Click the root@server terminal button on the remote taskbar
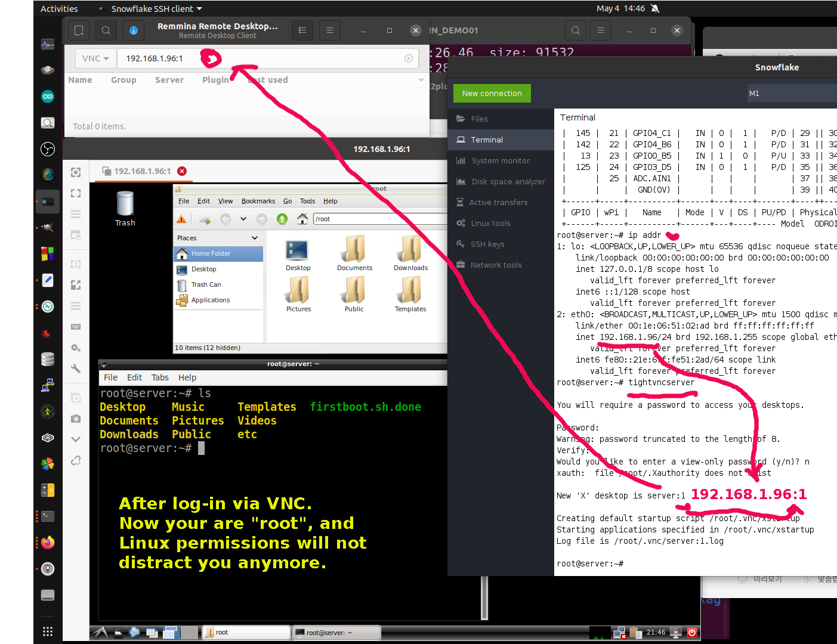The width and height of the screenshot is (837, 644). click(336, 633)
